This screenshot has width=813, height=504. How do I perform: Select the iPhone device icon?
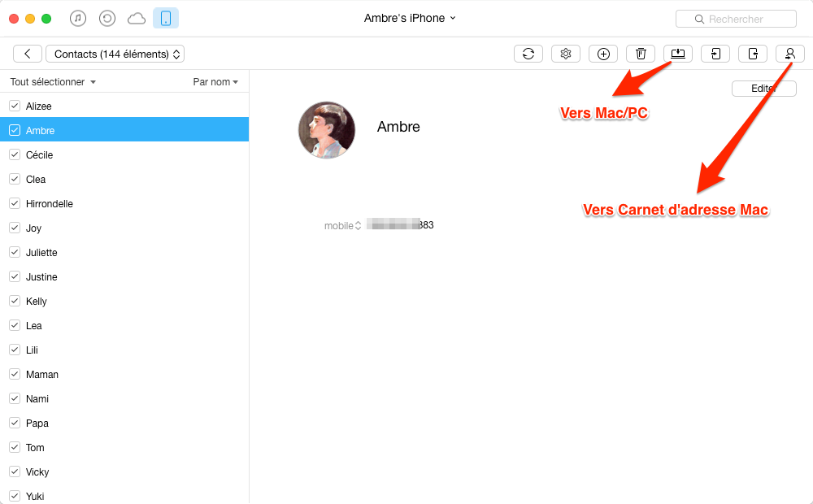[166, 18]
